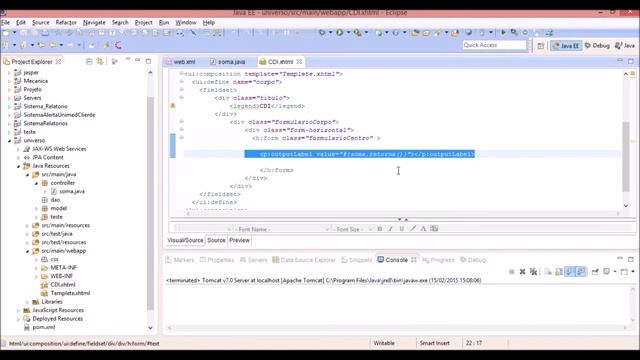The image size is (640, 360).
Task: Maximize the editor area
Action: click(631, 61)
